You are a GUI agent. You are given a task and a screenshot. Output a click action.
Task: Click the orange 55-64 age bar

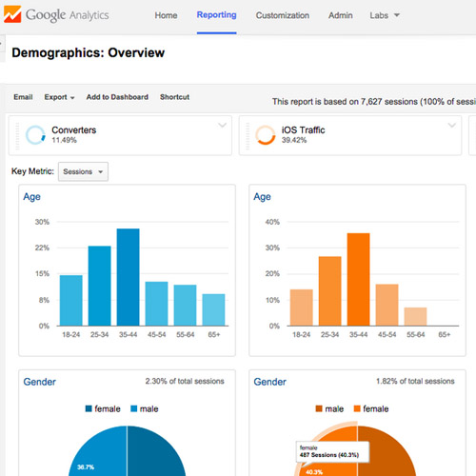click(415, 316)
